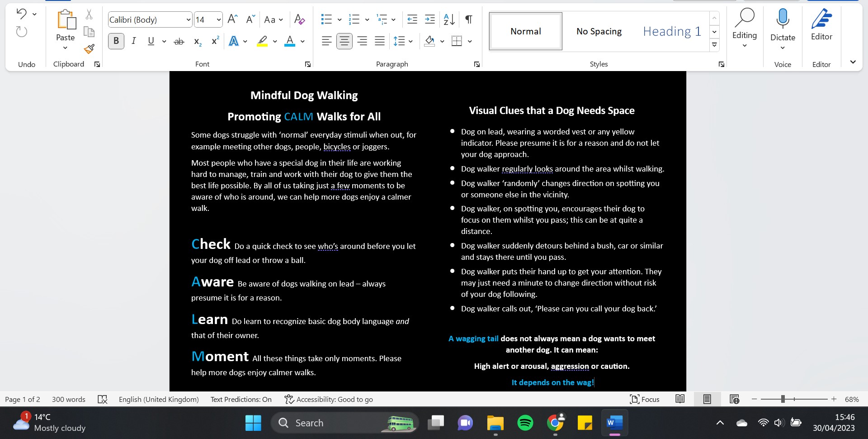Apply the Normal style
Screen dimensions: 868x439
pyautogui.click(x=526, y=31)
